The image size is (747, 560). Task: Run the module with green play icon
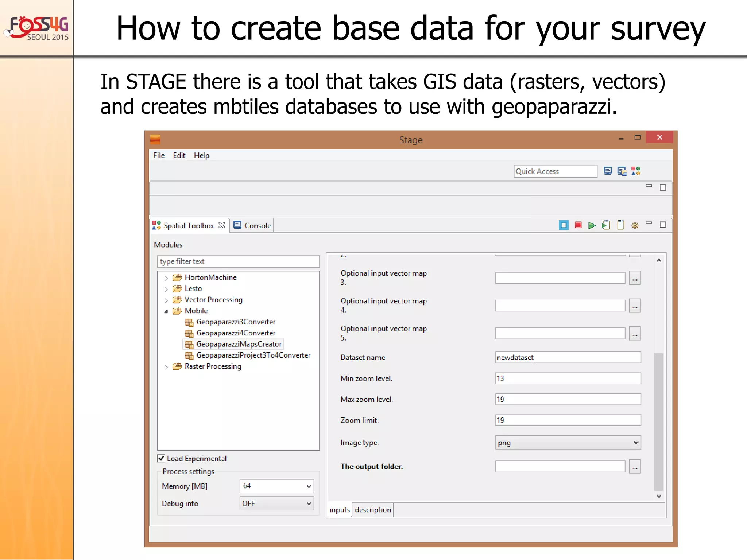point(592,225)
